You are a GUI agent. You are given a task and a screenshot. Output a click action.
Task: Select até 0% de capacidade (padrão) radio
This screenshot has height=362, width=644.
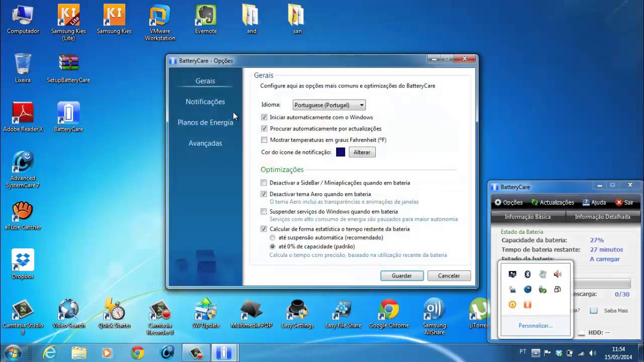273,246
